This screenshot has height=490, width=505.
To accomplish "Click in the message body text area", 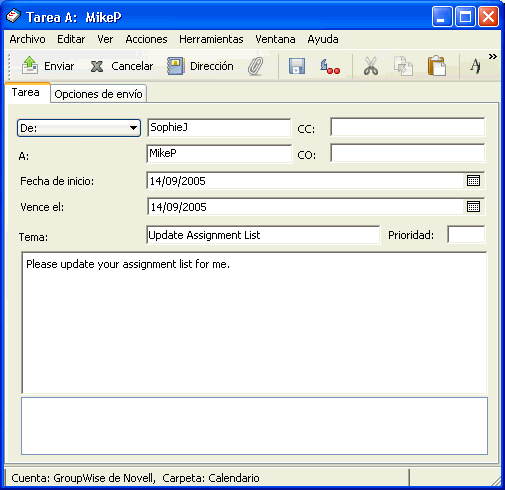I will point(254,323).
